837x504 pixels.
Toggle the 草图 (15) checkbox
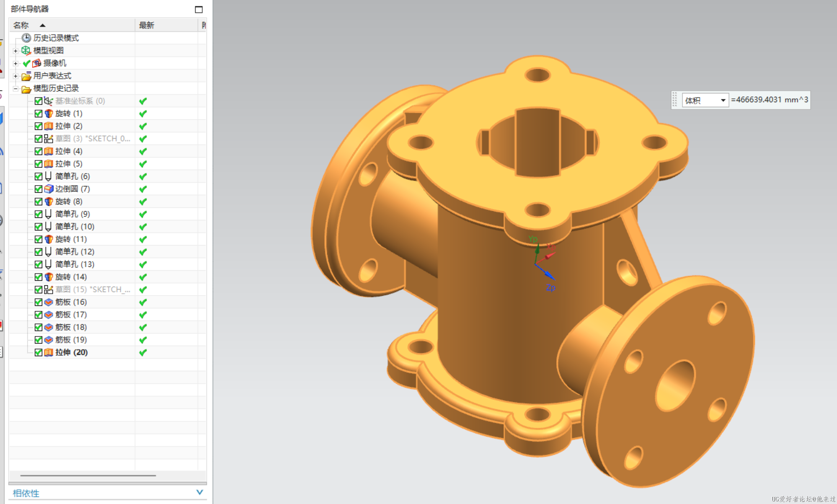coord(39,289)
